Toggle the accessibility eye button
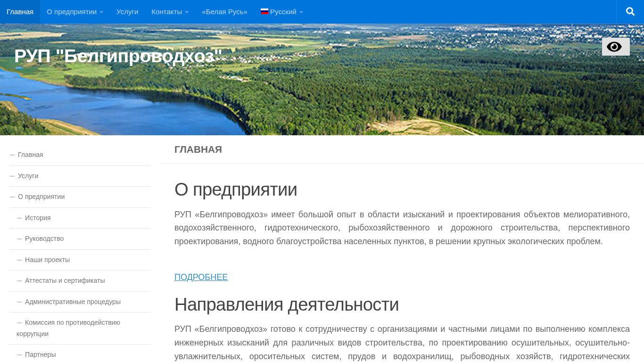This screenshot has width=644, height=362. pyautogui.click(x=616, y=47)
